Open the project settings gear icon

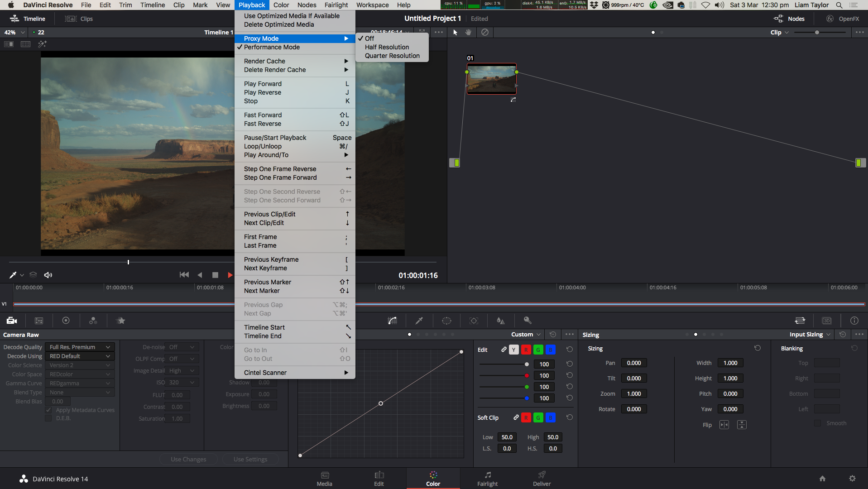[x=852, y=479]
